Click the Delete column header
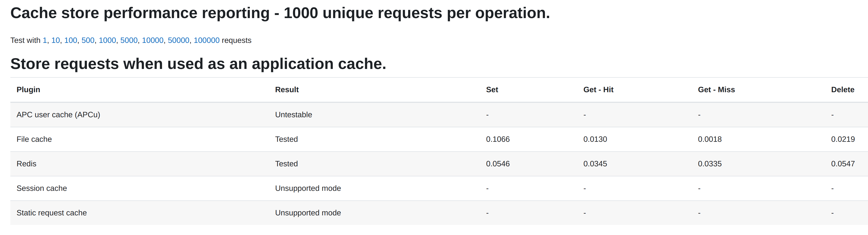868x235 pixels. [x=843, y=90]
